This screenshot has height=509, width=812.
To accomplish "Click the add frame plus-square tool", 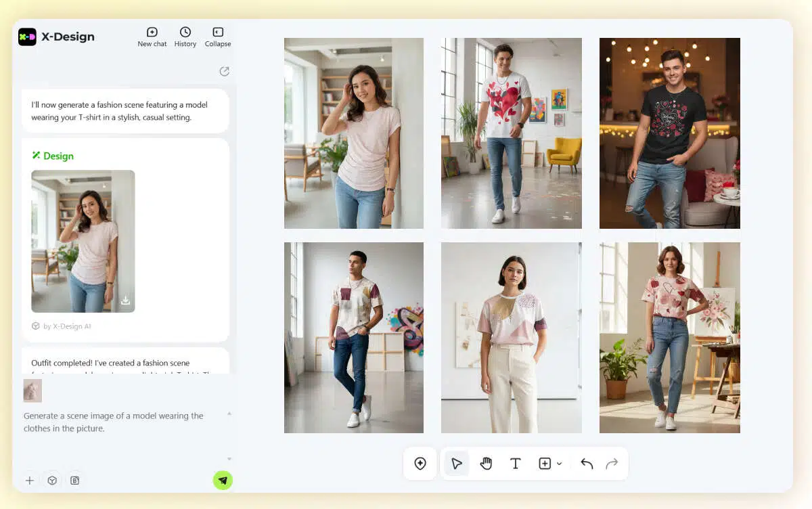I will pyautogui.click(x=545, y=464).
